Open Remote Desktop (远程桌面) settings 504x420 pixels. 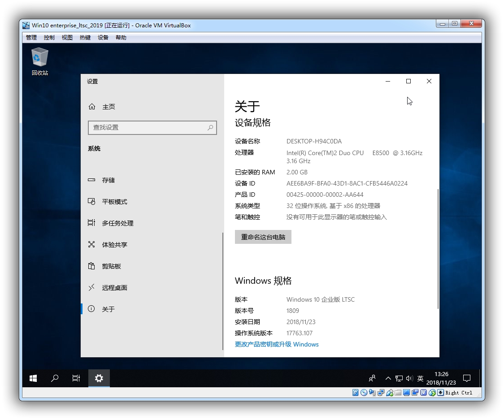(x=114, y=288)
